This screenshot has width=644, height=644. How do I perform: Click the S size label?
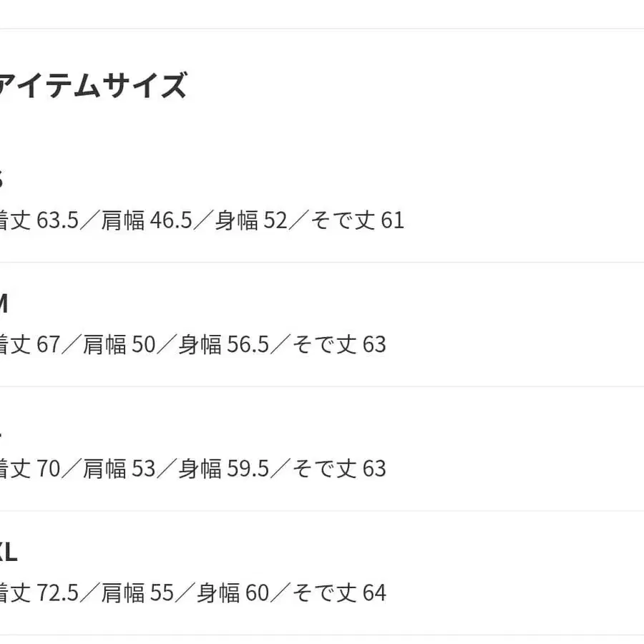(1, 180)
